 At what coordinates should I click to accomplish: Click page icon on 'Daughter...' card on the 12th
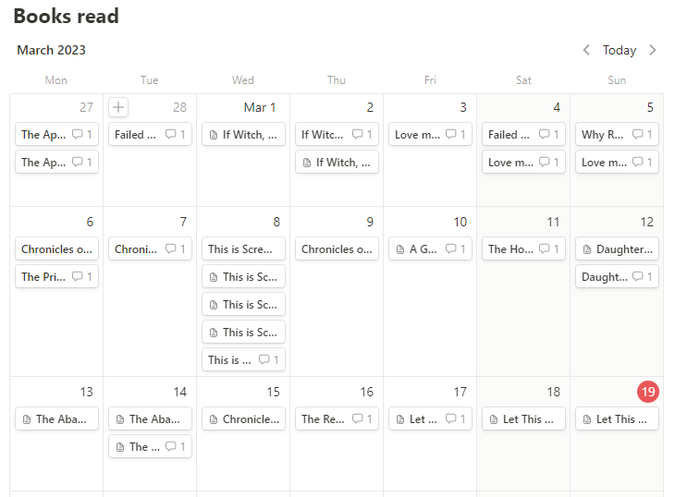[x=587, y=249]
